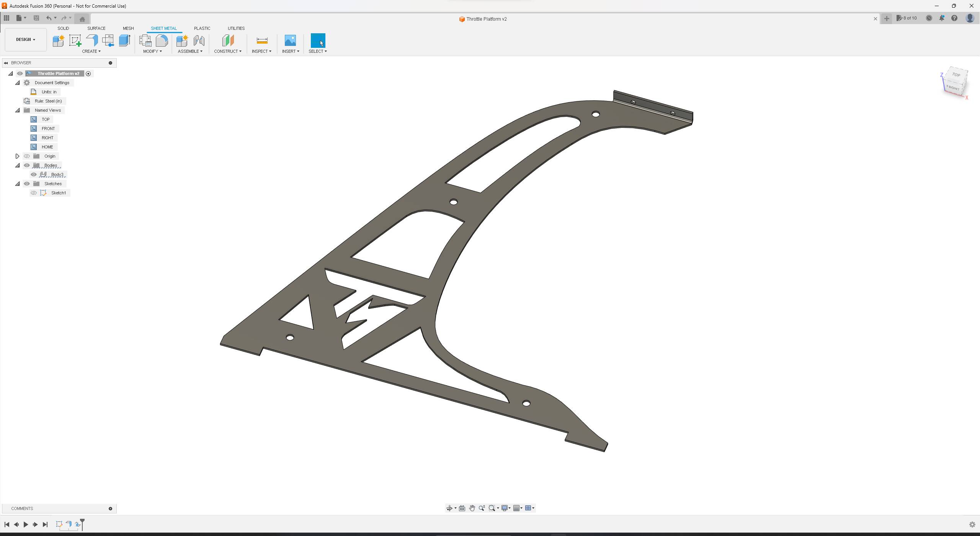Open the CONSTRUCT dropdown menu
Viewport: 980px width, 536px height.
[227, 51]
